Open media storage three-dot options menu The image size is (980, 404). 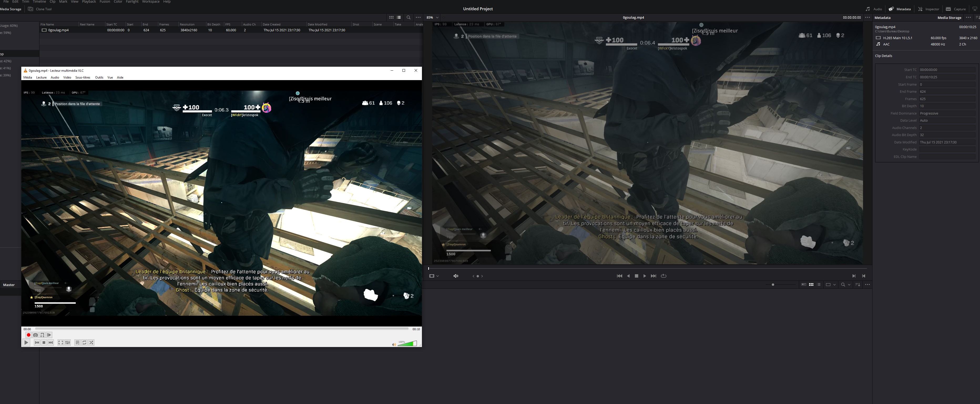tap(418, 17)
